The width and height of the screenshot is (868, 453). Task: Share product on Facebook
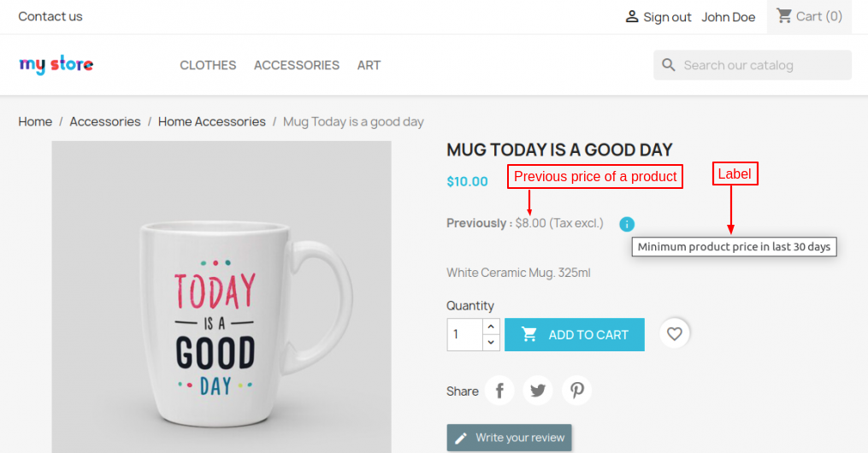point(499,391)
